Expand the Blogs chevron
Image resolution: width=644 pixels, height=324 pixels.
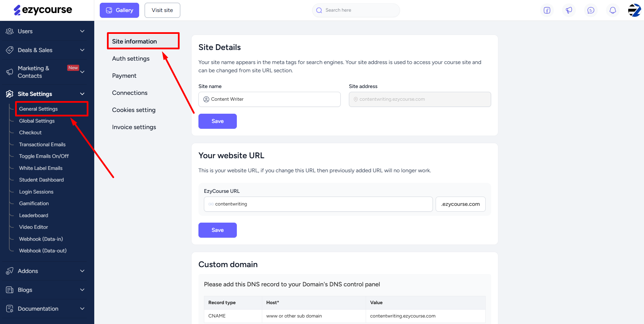coord(82,290)
